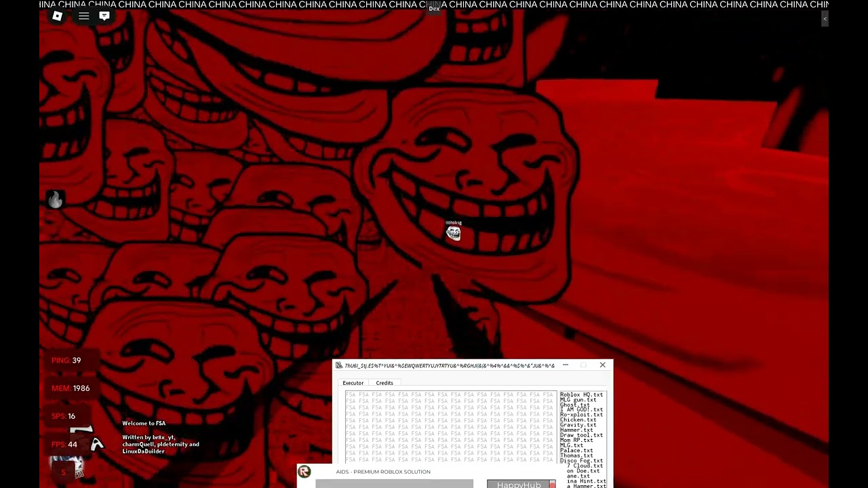
Task: Select Thomas.txt script
Action: tap(576, 455)
